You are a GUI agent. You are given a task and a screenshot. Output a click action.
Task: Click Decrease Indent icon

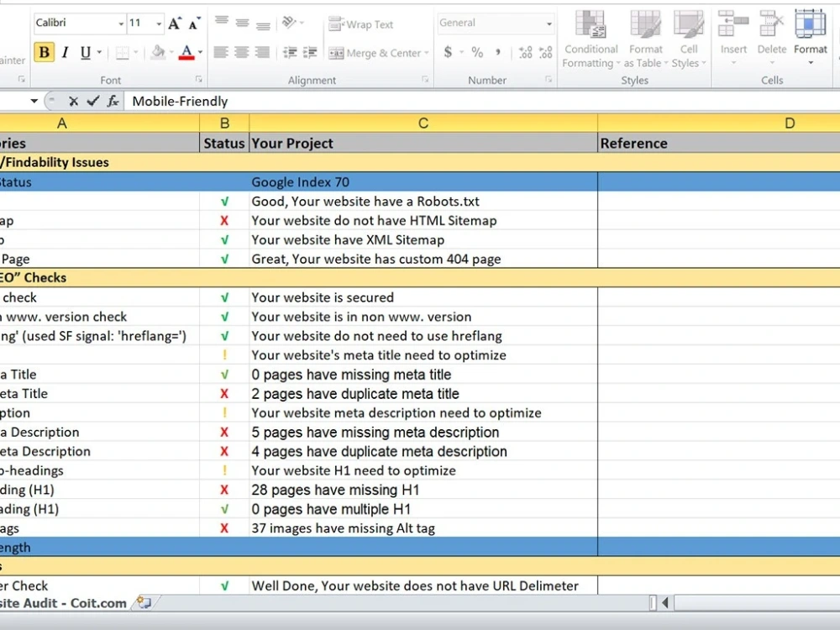(290, 52)
